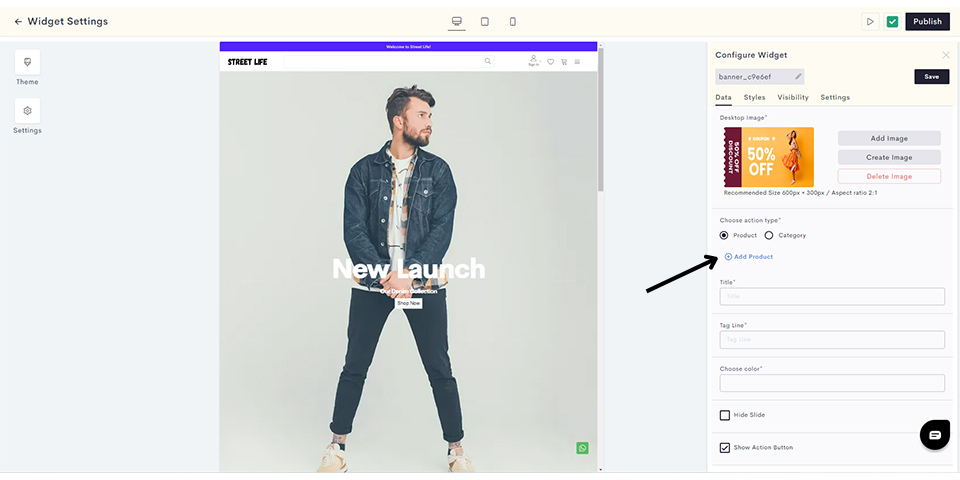The width and height of the screenshot is (960, 480).
Task: Click into the Tag Line input field
Action: pyautogui.click(x=832, y=340)
